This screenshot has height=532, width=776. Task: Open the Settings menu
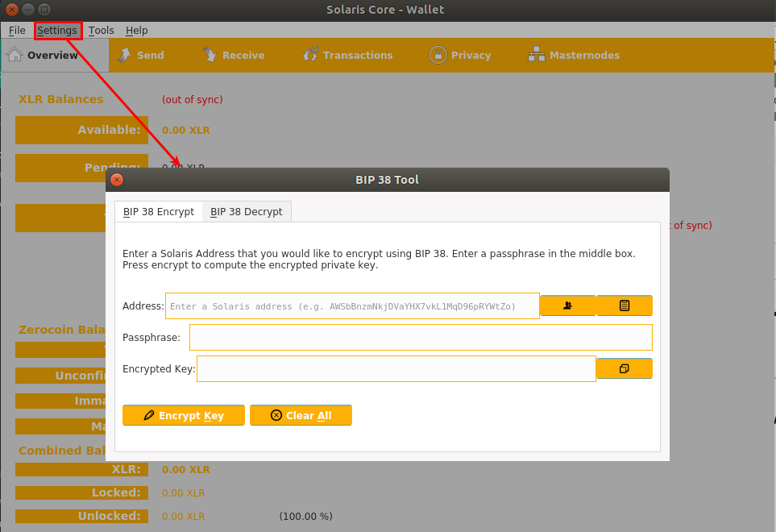57,30
